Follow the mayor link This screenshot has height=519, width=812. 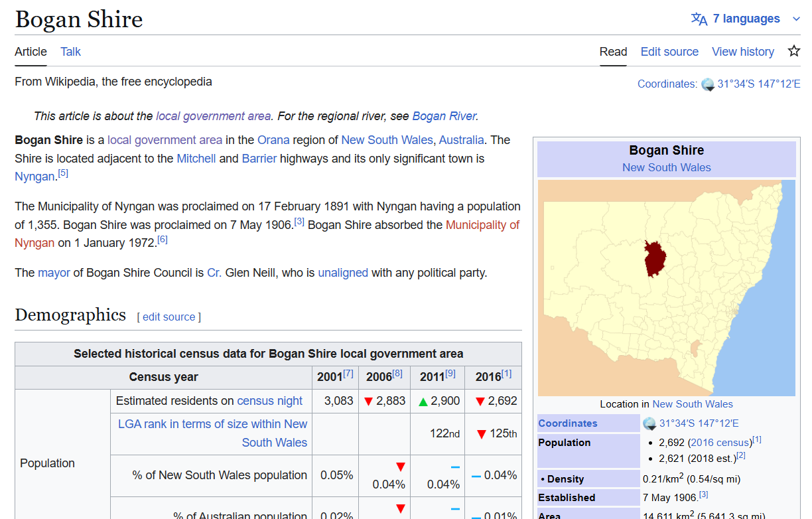[54, 273]
